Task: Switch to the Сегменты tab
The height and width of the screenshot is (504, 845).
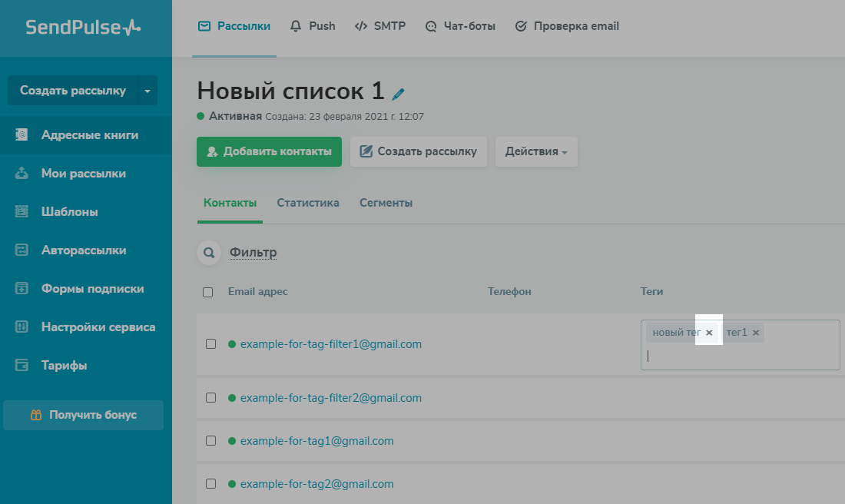Action: tap(386, 204)
